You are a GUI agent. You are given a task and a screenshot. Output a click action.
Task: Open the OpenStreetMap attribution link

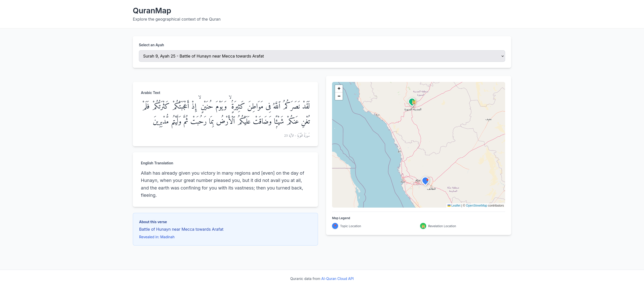[x=476, y=206]
